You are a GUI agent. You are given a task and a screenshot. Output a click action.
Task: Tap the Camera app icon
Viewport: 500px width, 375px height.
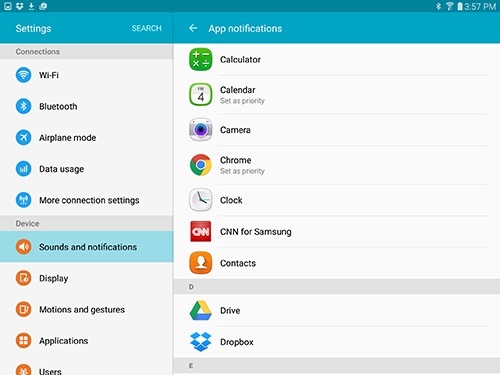(200, 130)
